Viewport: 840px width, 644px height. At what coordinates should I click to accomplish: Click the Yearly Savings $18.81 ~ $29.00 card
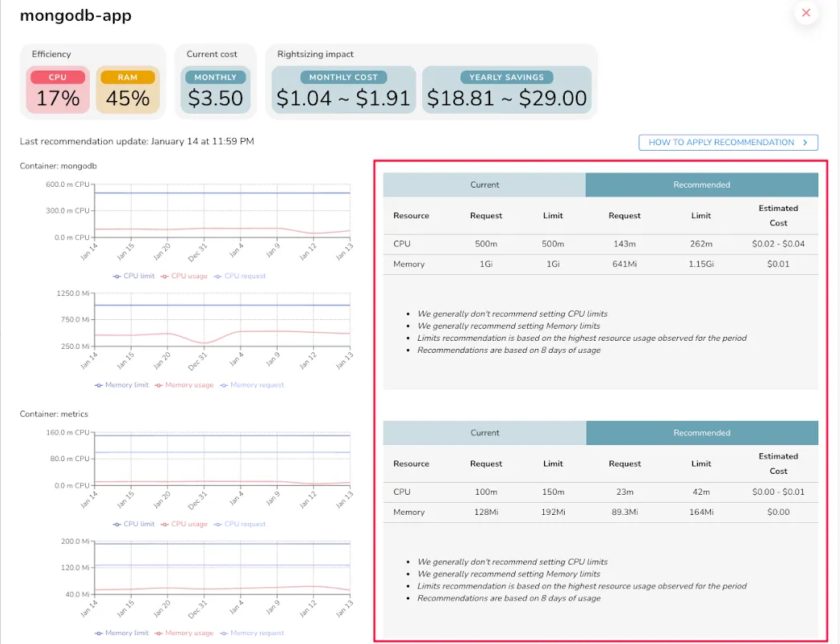[507, 89]
